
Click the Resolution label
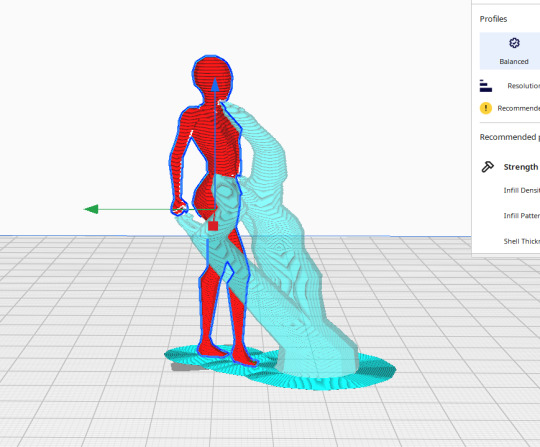(x=523, y=86)
